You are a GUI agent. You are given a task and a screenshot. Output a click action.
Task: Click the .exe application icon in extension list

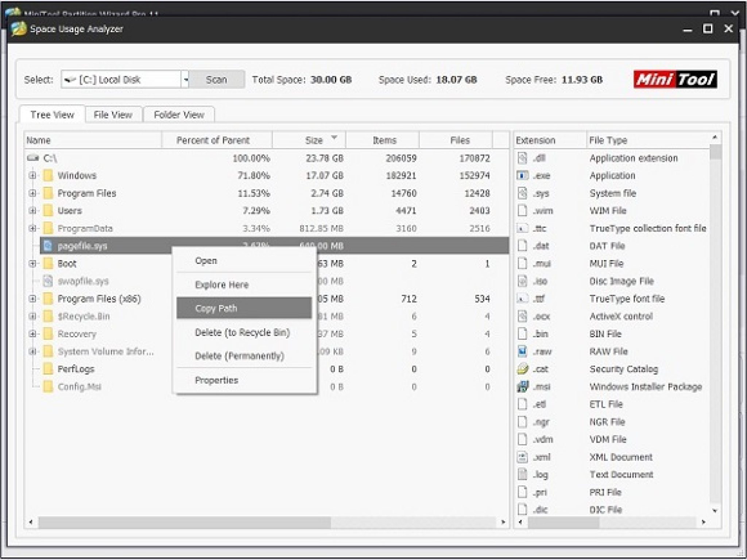coord(522,176)
